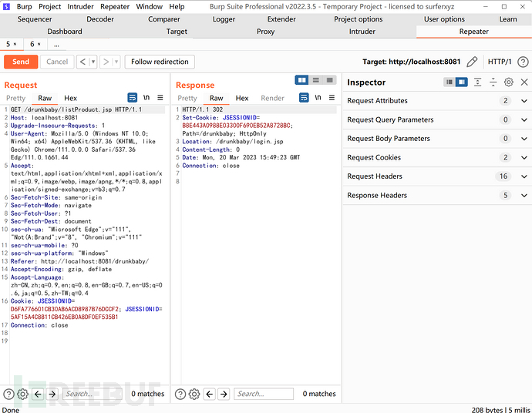
Task: Click the history back arrow button
Action: click(82, 62)
